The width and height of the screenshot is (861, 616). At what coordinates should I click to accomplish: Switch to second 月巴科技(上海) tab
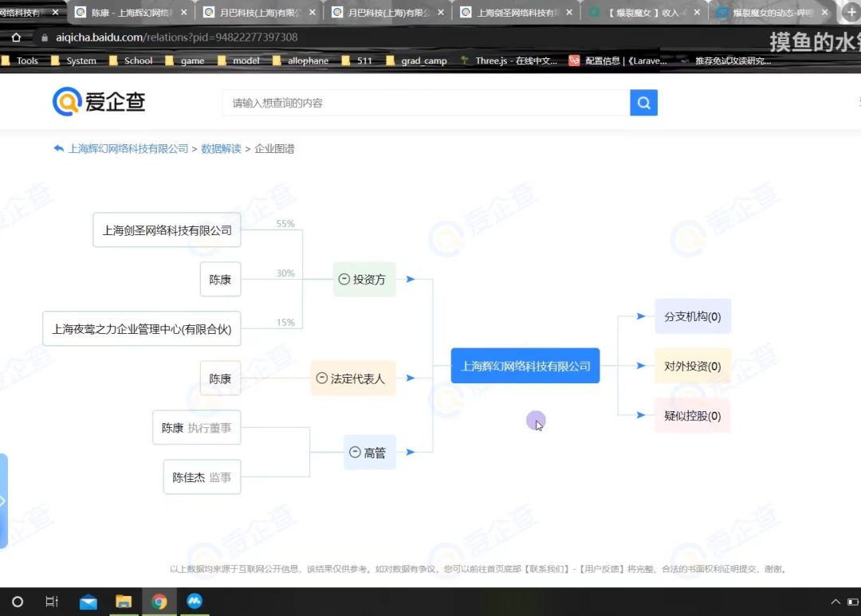[x=388, y=12]
